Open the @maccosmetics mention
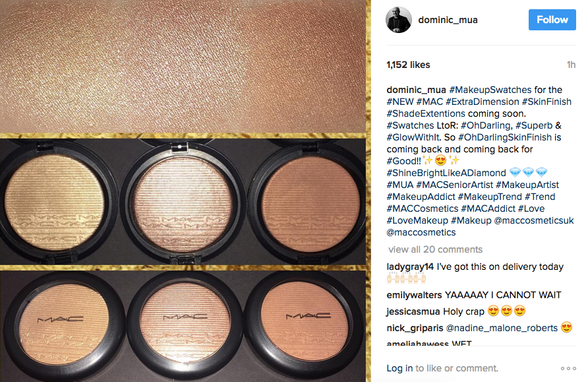588x382 pixels. [421, 232]
